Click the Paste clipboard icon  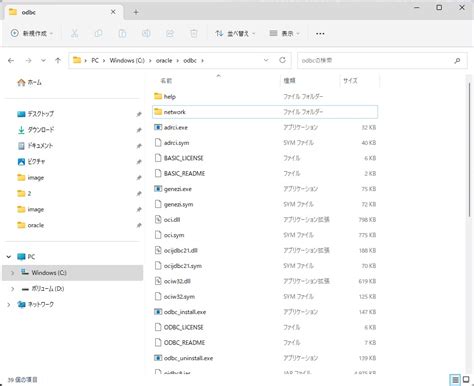pos(122,33)
